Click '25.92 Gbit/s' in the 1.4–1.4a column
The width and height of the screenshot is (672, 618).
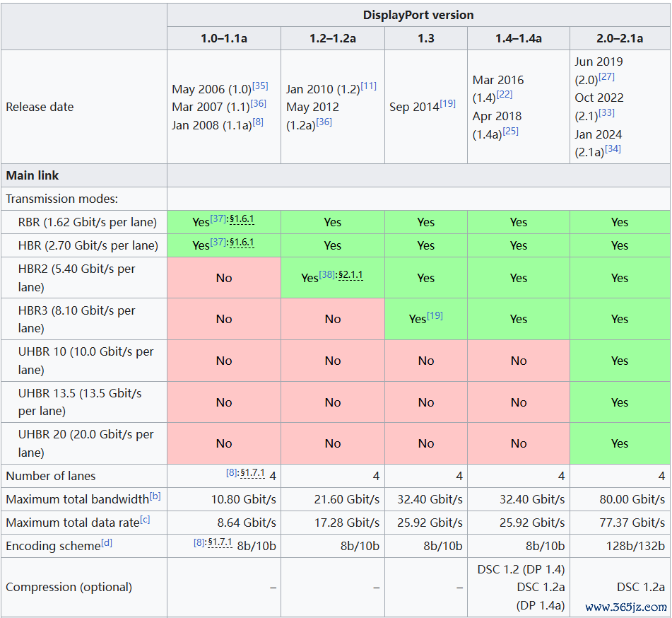[x=532, y=523]
